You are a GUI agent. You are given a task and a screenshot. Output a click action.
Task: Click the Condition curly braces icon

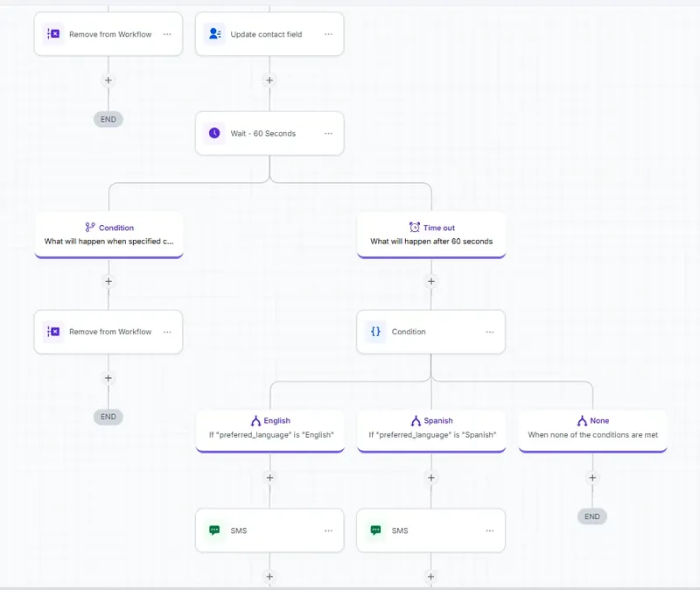coord(376,332)
